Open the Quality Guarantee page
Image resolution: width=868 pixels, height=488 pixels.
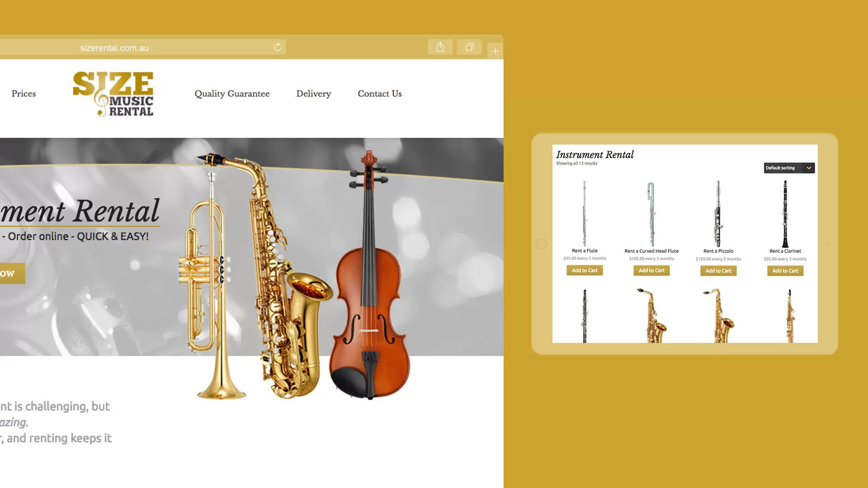pyautogui.click(x=232, y=94)
